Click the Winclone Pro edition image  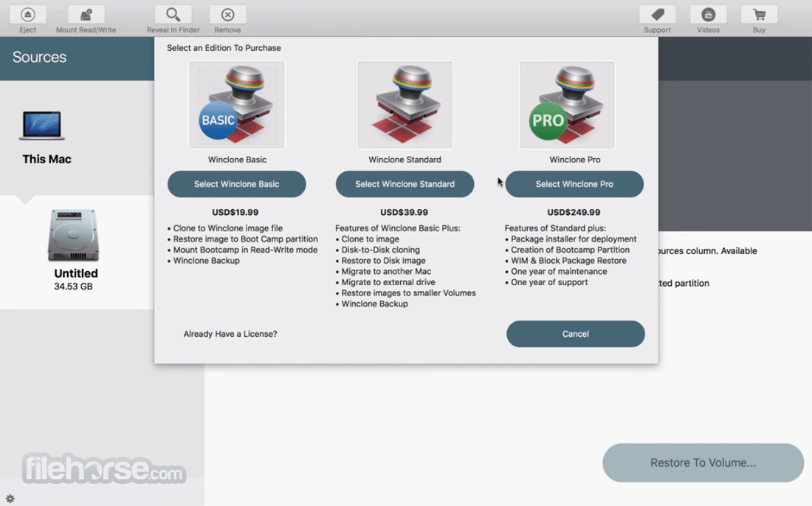click(x=567, y=105)
